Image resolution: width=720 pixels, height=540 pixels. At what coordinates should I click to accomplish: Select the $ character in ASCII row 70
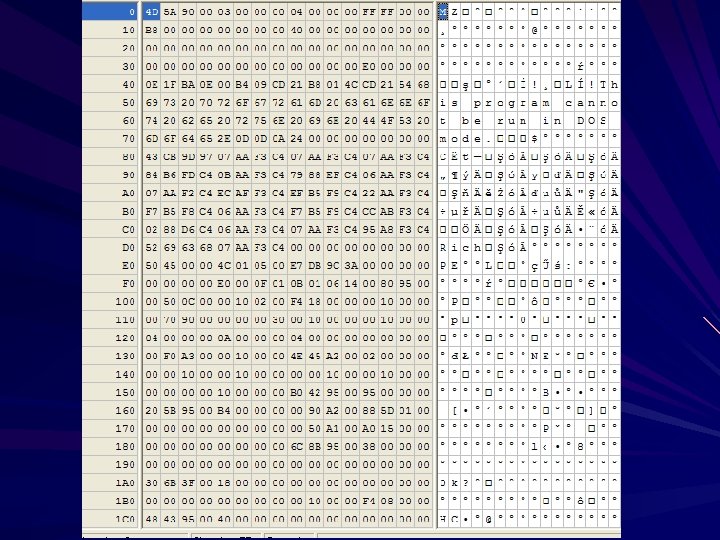534,139
